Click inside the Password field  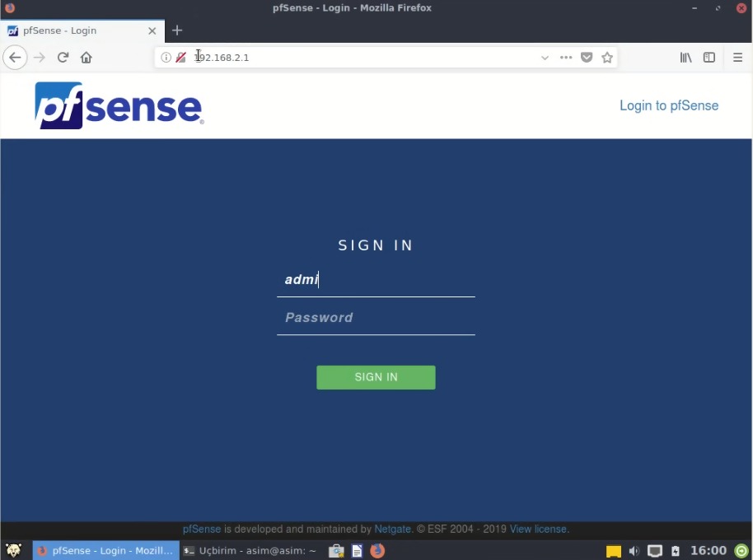point(376,317)
